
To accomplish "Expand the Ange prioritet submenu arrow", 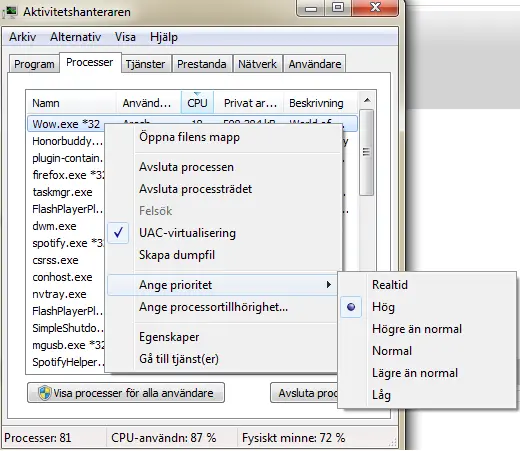I will (x=329, y=285).
